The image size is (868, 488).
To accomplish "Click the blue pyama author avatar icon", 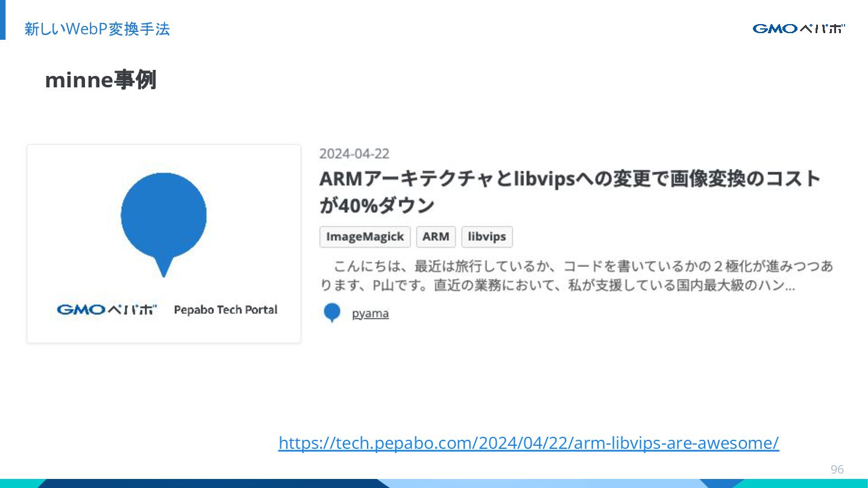I will [x=332, y=313].
